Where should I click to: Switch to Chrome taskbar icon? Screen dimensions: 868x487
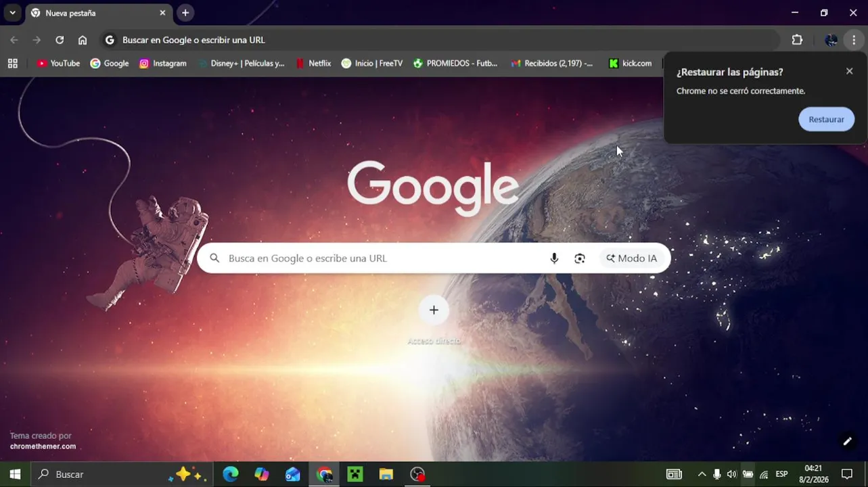pyautogui.click(x=324, y=474)
